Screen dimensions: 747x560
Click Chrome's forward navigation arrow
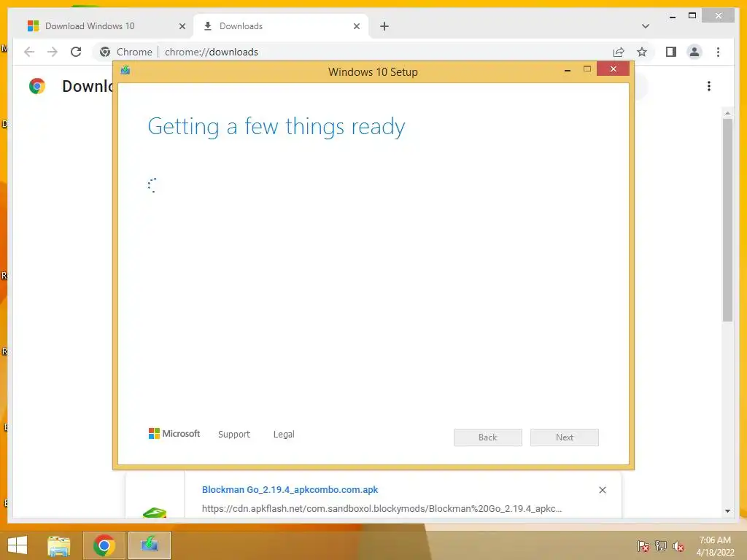pos(53,52)
